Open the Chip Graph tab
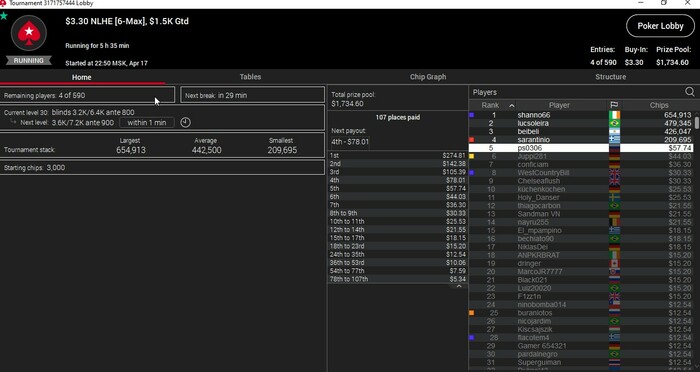Screen dimensions: 700x372 [x=428, y=77]
